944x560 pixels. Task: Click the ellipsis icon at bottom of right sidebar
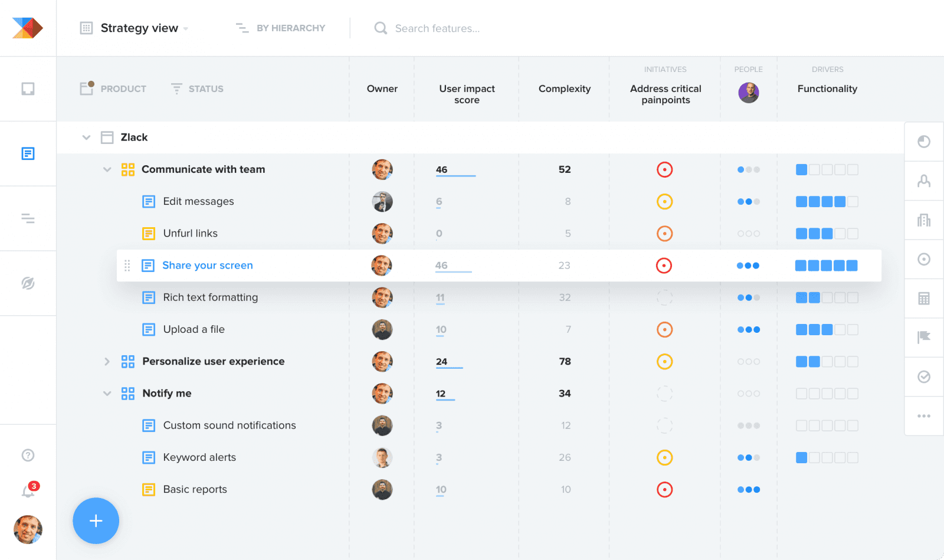923,415
